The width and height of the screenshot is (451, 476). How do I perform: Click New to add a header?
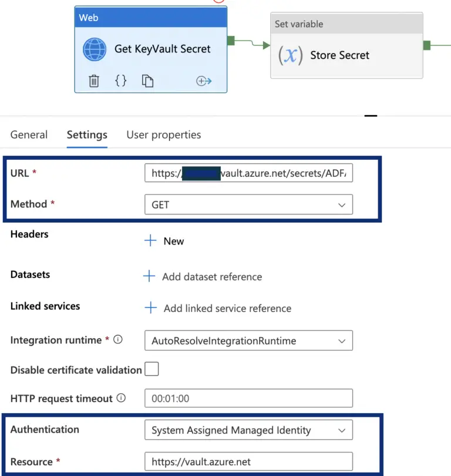165,241
